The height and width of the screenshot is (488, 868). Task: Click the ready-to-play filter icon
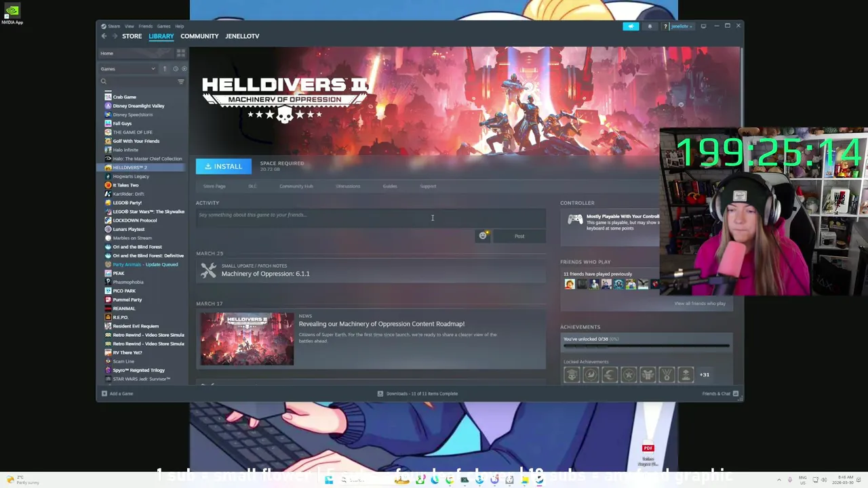point(184,68)
